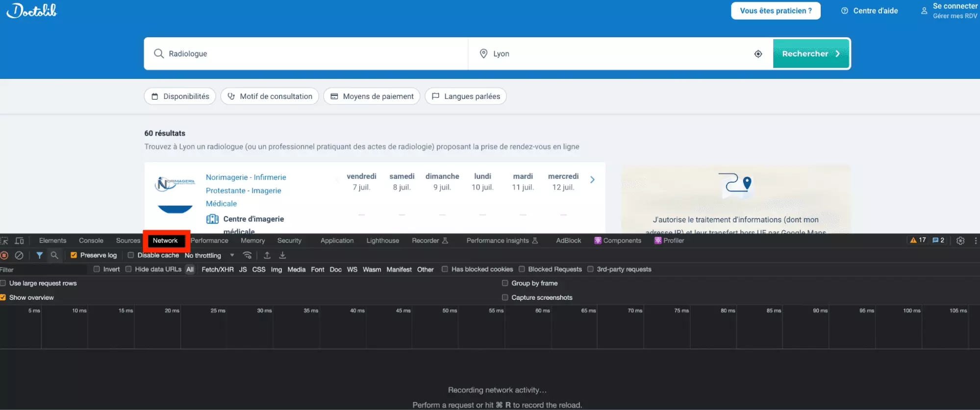This screenshot has height=410, width=980.
Task: Click the stop recording network log icon
Action: pos(4,255)
